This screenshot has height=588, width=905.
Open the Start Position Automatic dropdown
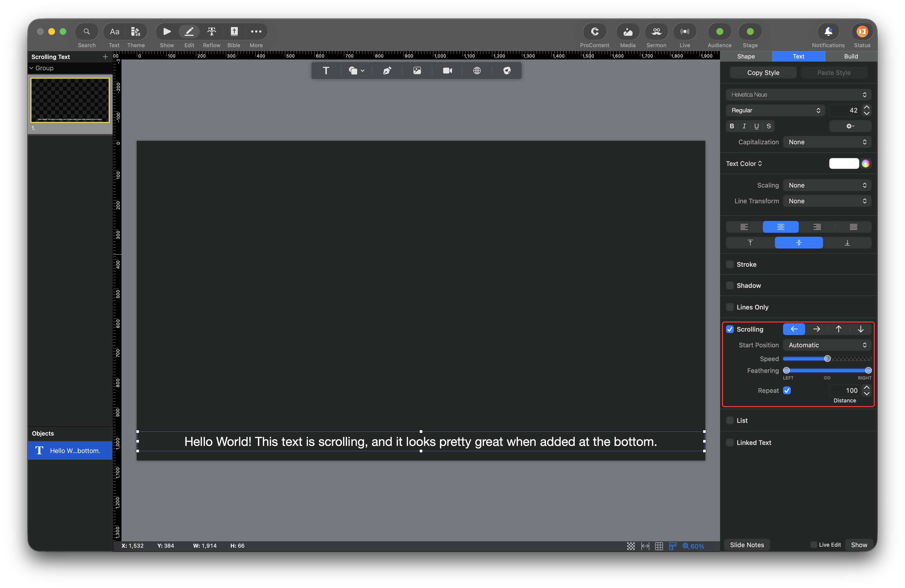[x=827, y=345]
